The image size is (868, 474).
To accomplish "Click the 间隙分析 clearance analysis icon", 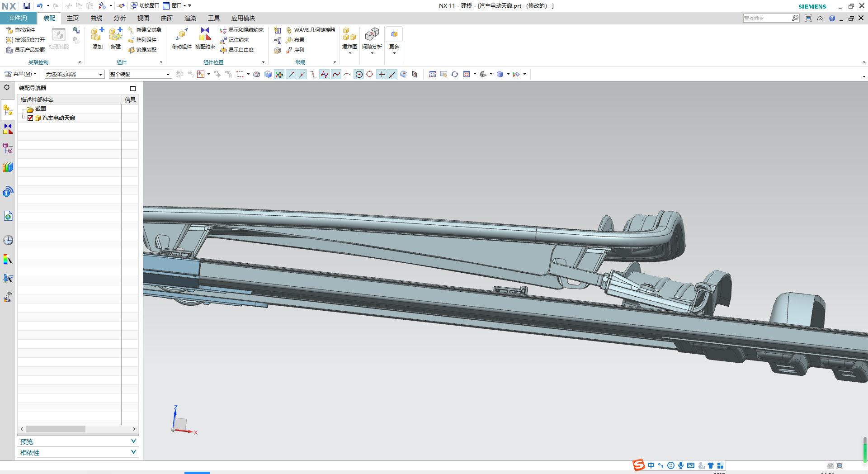I will click(x=372, y=35).
